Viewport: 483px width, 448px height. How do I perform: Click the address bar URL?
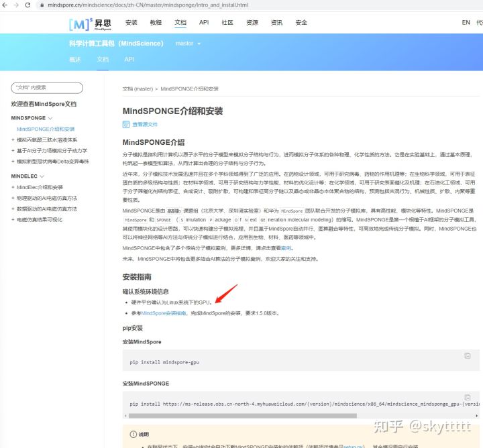[x=148, y=5]
